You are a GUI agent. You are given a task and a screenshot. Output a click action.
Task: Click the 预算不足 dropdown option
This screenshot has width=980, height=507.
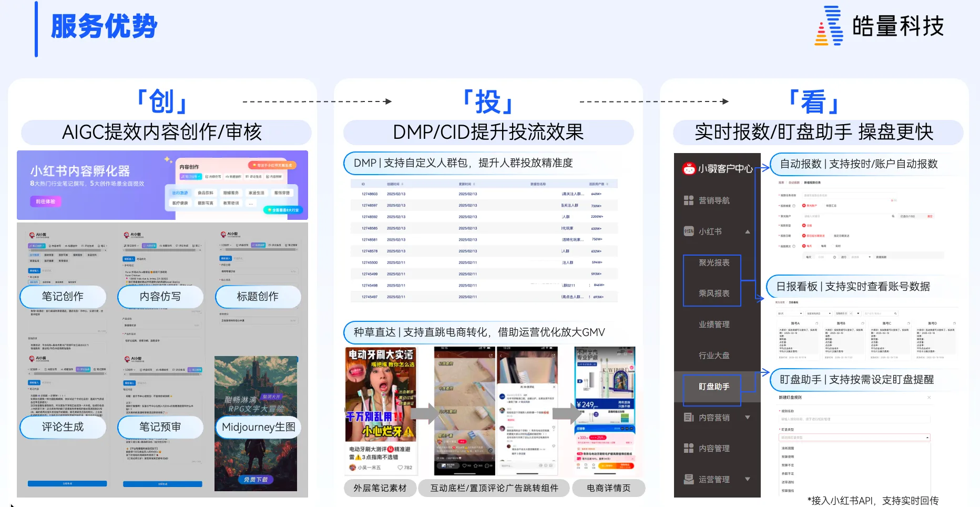788,465
